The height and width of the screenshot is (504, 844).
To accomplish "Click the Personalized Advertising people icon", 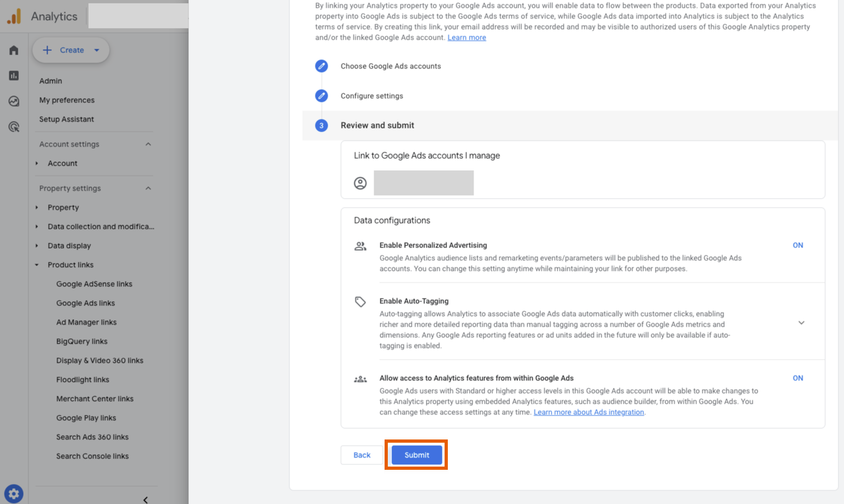I will click(360, 246).
